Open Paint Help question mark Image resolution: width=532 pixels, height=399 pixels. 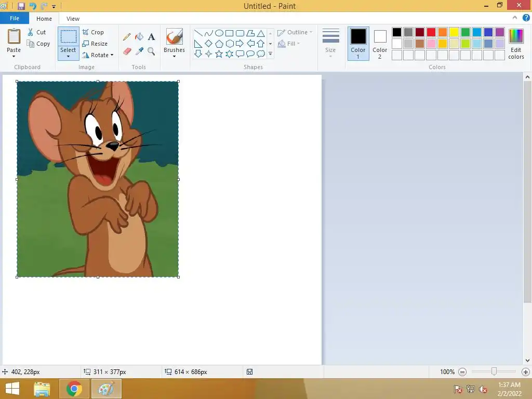pos(526,18)
